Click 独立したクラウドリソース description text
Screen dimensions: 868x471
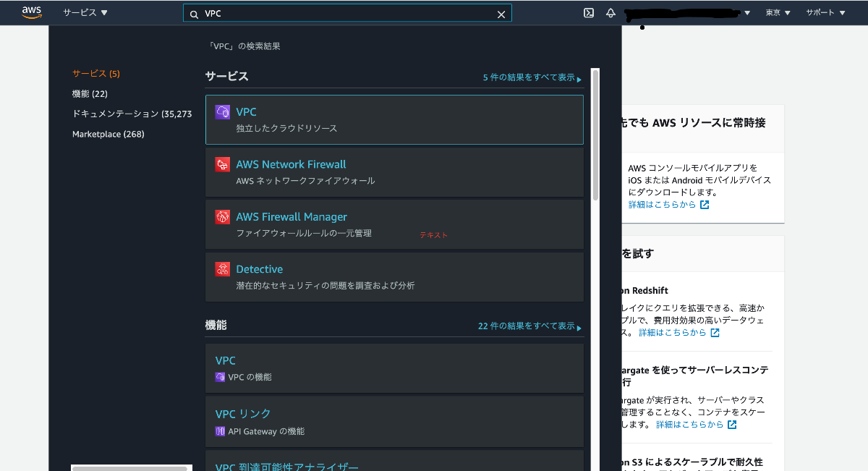point(286,128)
